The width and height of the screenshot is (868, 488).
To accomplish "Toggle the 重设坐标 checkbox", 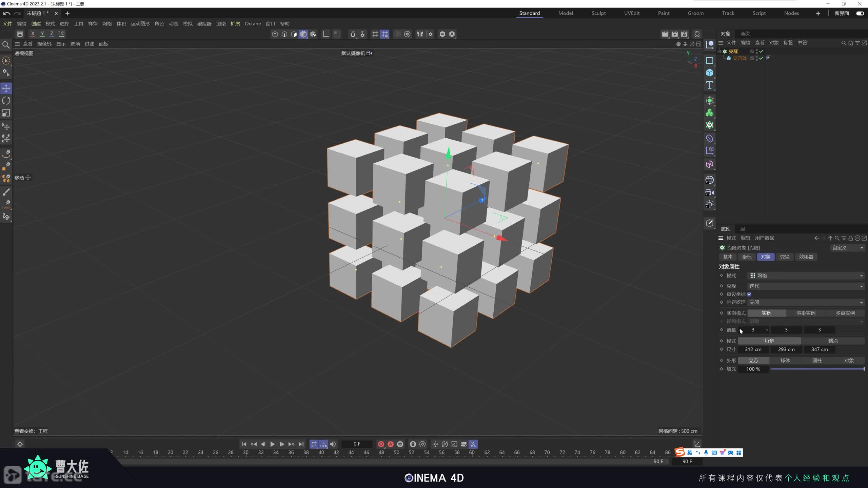I will coord(749,294).
